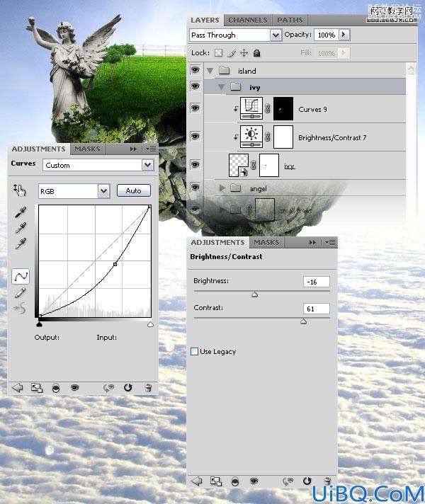Viewport: 425px width, 504px height.
Task: Open the RGB channel dropdown
Action: coord(103,191)
